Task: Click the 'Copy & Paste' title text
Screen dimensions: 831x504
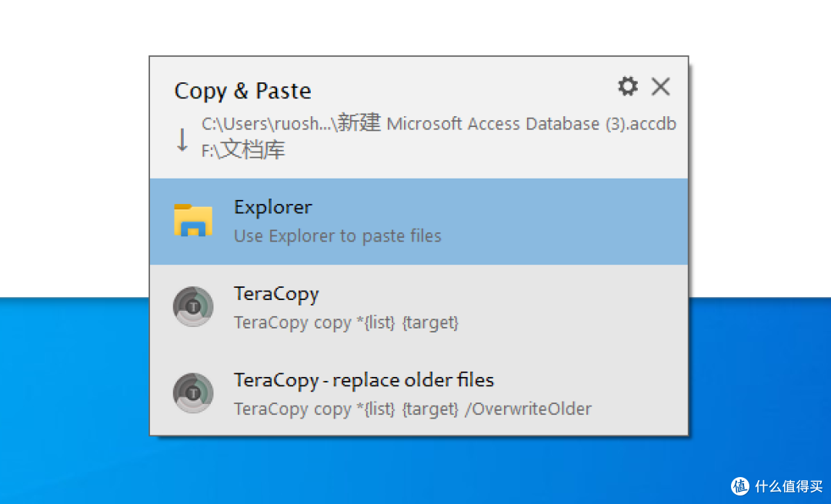Action: tap(242, 91)
